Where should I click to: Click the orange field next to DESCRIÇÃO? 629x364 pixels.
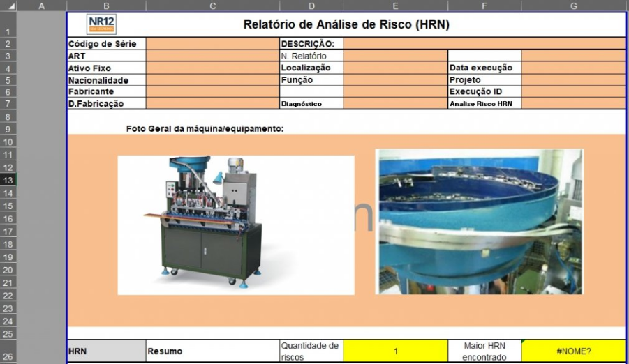[483, 44]
